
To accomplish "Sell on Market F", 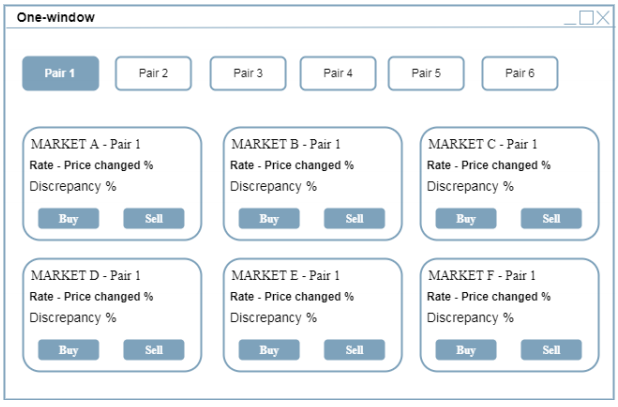I will pyautogui.click(x=551, y=350).
